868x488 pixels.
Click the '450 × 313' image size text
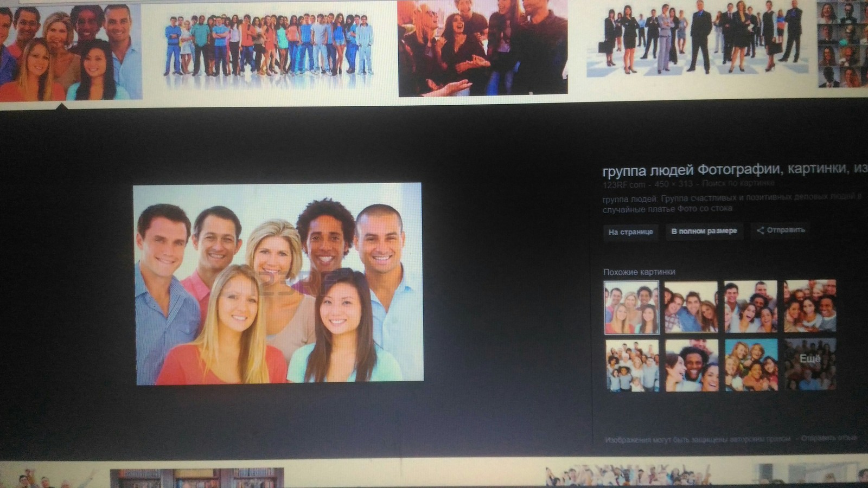[673, 184]
